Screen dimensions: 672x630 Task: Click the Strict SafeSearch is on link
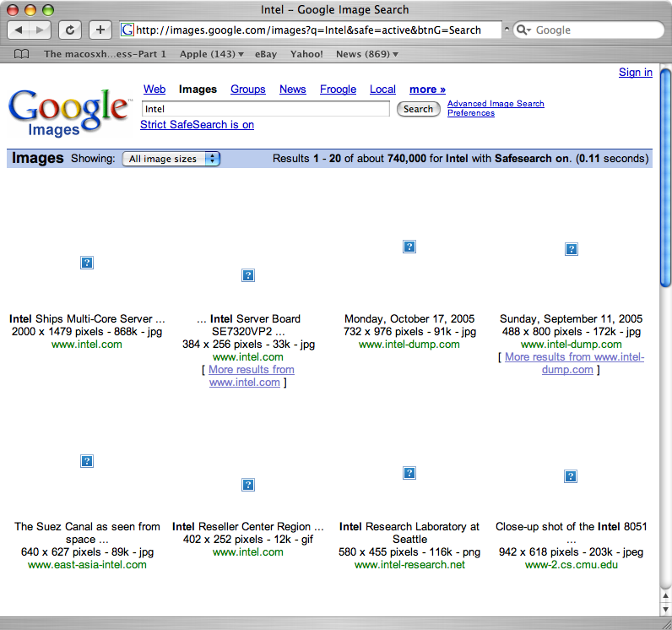[198, 125]
